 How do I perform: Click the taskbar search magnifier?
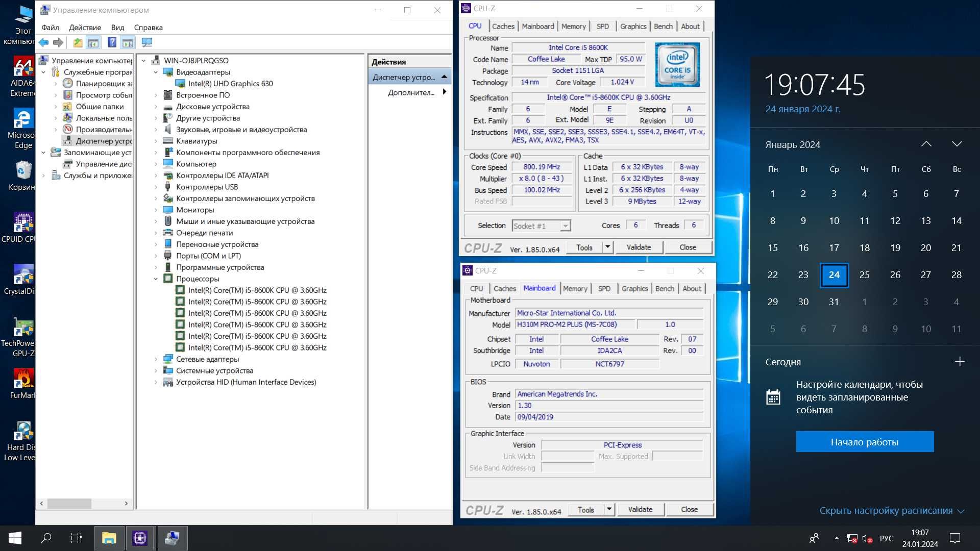coord(46,538)
